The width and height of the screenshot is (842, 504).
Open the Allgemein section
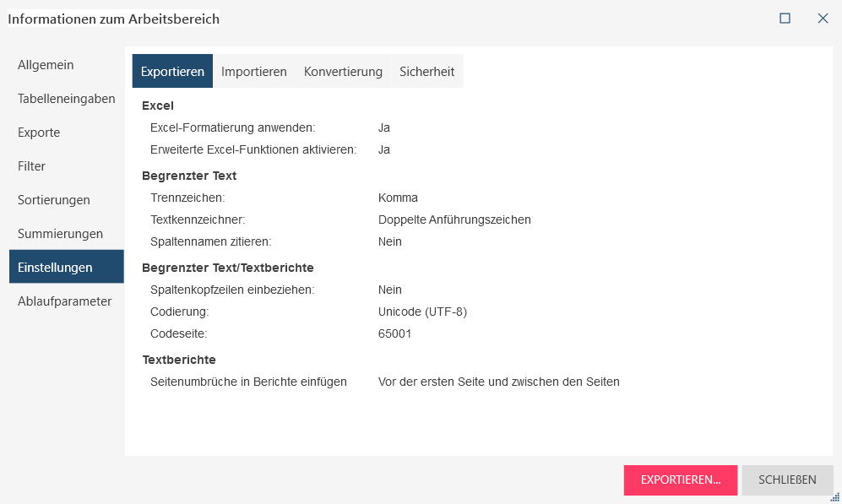46,65
